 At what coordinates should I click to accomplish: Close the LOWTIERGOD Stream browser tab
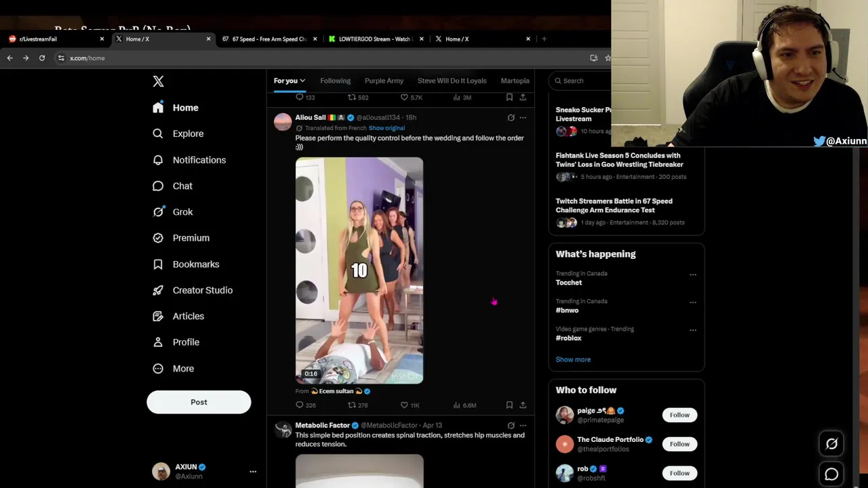[x=421, y=39]
